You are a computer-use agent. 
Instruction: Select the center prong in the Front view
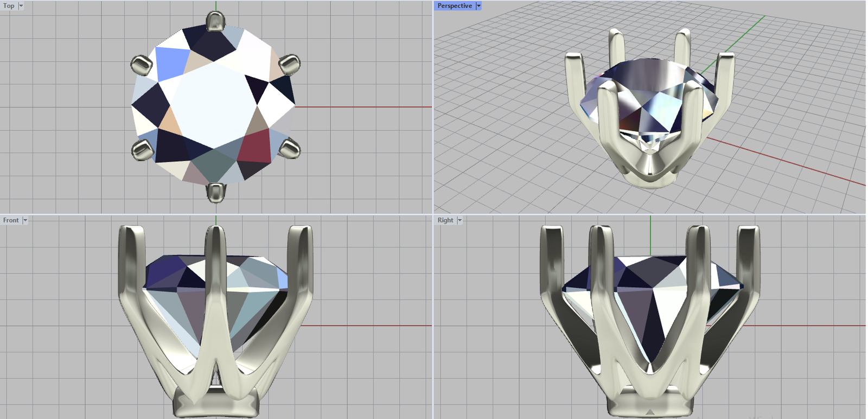(x=215, y=271)
